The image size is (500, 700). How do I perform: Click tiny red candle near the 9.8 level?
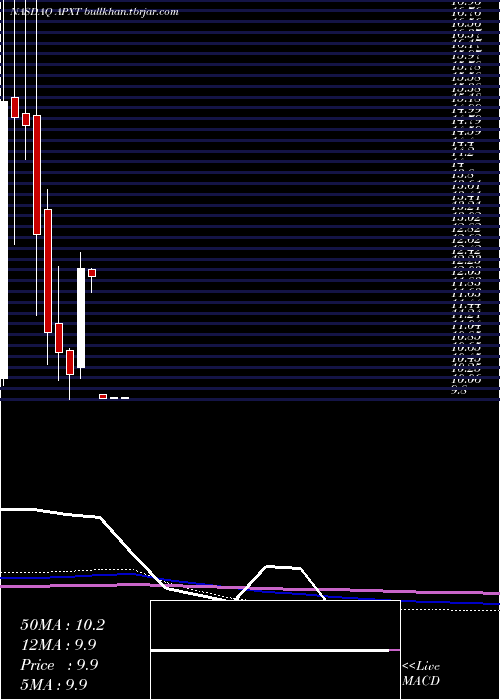pyautogui.click(x=103, y=396)
